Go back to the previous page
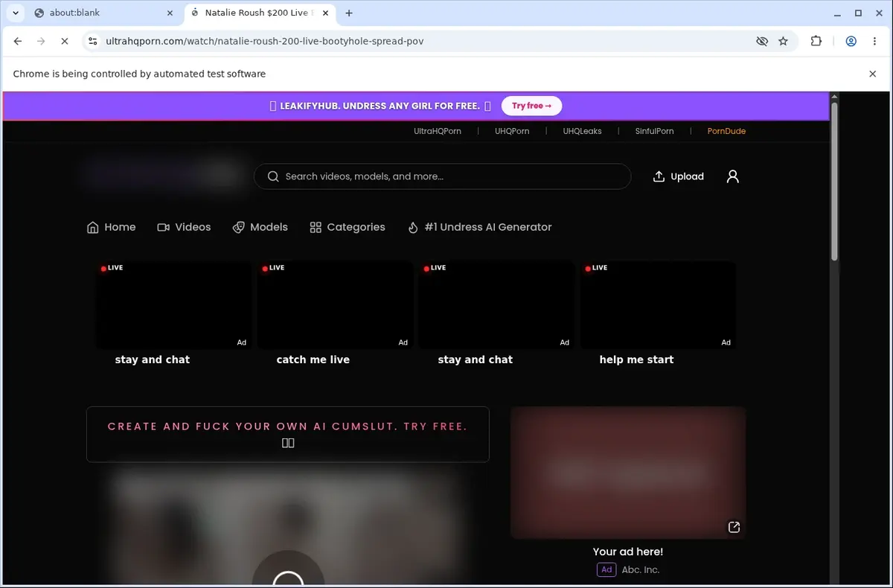893x588 pixels. (x=18, y=41)
